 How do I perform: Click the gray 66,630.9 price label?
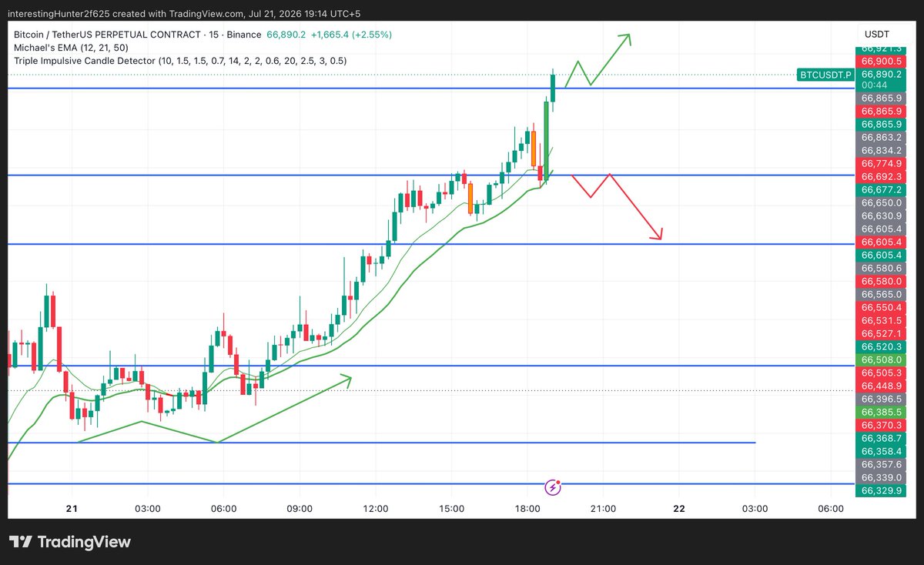pyautogui.click(x=882, y=216)
